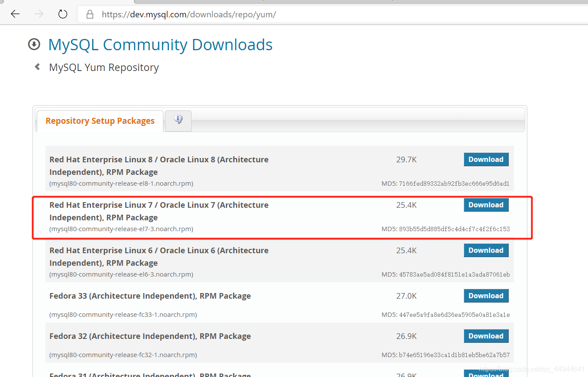The width and height of the screenshot is (588, 377).
Task: Click the browser forward arrow
Action: [39, 14]
